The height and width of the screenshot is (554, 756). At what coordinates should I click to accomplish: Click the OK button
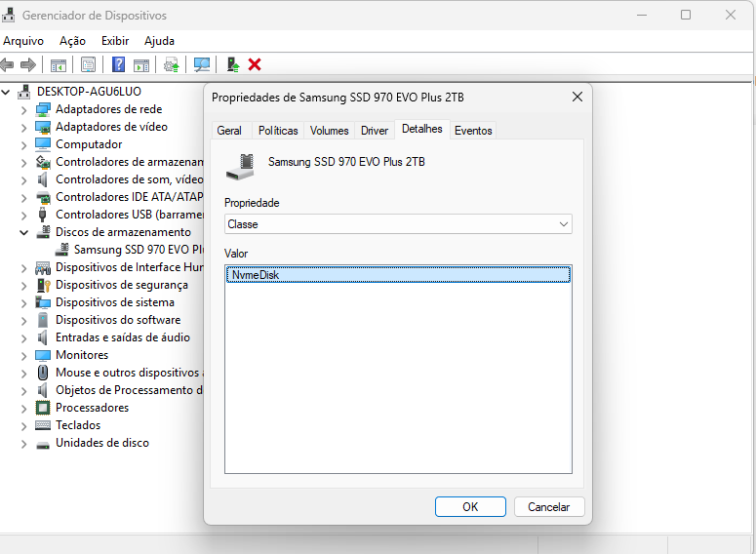(470, 507)
